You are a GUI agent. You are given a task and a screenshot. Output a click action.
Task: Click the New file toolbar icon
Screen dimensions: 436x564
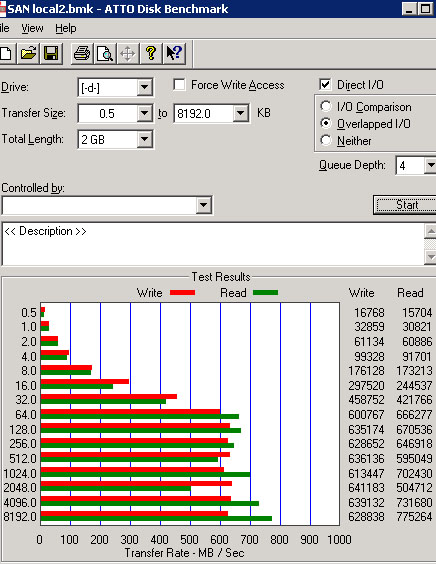pyautogui.click(x=6, y=54)
